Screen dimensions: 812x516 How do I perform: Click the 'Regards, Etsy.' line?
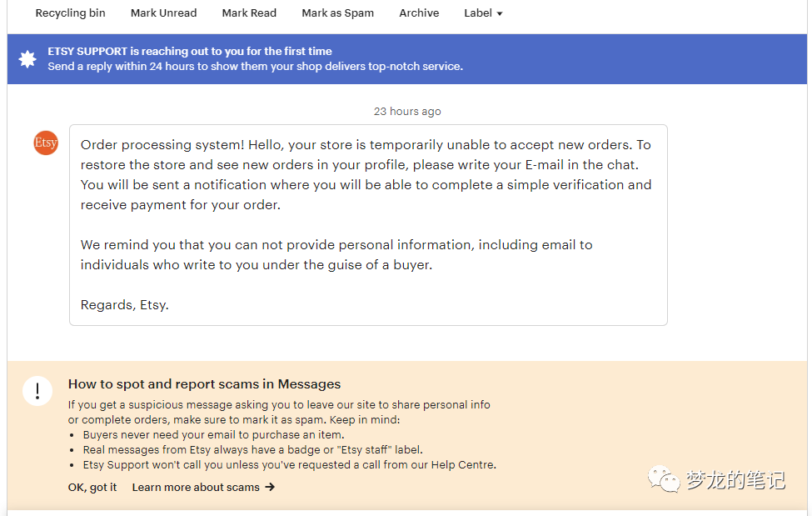(125, 305)
